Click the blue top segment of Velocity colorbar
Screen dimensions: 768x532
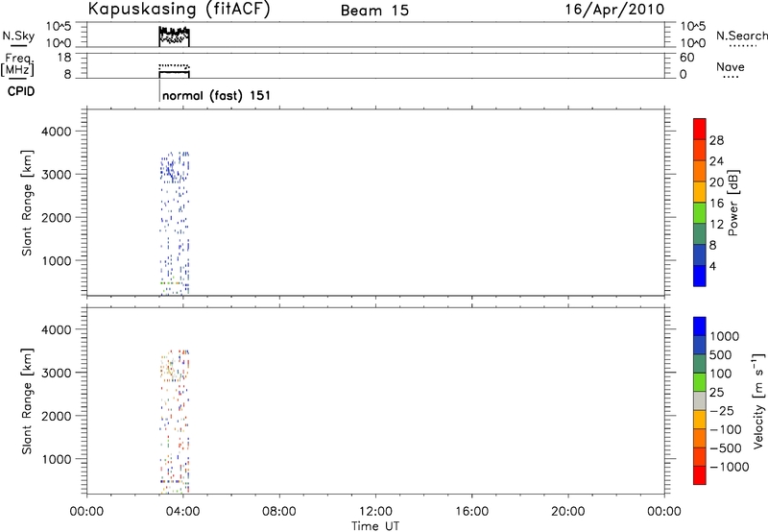(x=700, y=326)
